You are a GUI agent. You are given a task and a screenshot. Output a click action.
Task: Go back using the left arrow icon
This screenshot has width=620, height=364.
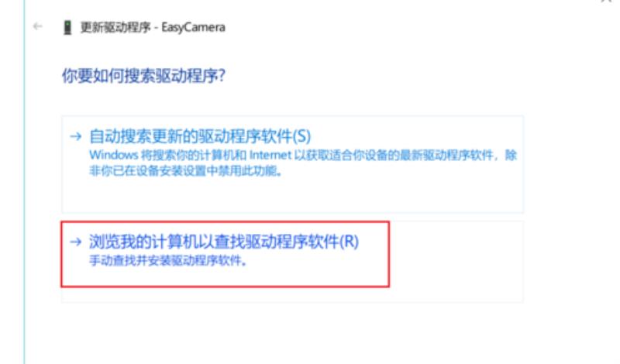38,26
